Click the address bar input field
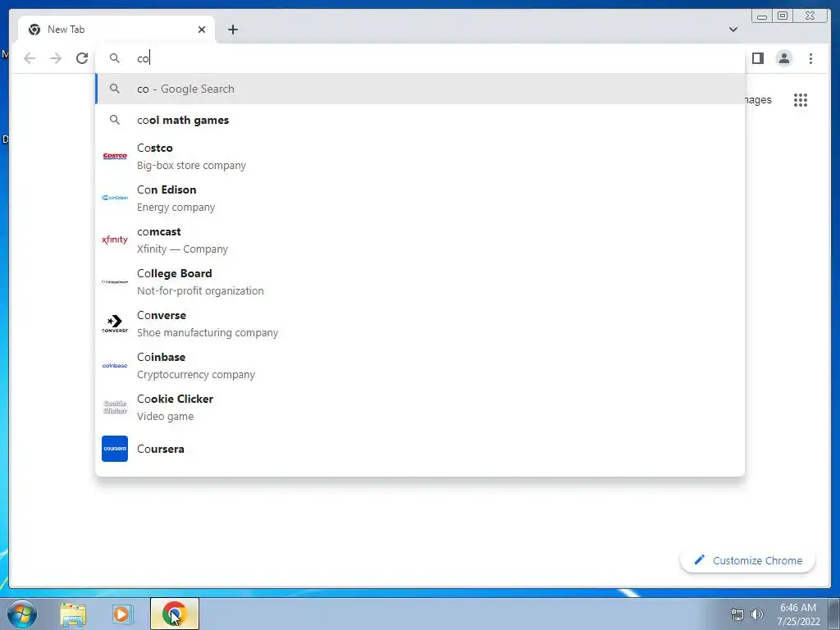This screenshot has width=840, height=630. [420, 58]
